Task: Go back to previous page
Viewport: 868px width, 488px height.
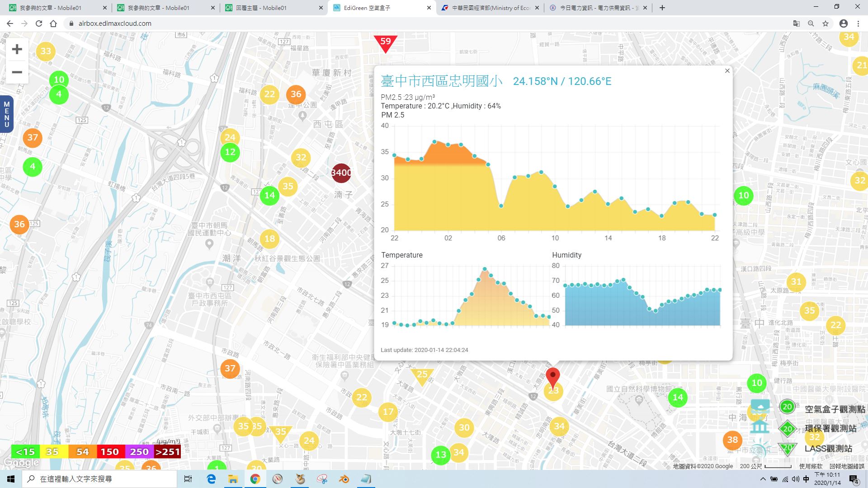Action: point(10,23)
